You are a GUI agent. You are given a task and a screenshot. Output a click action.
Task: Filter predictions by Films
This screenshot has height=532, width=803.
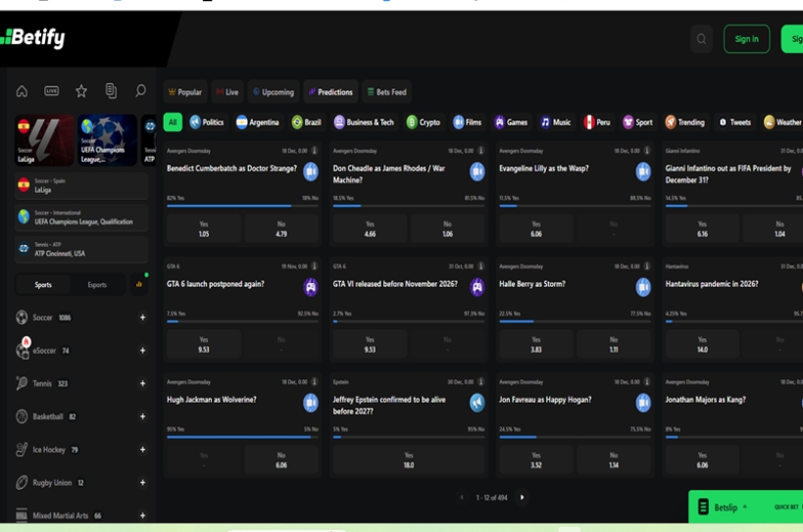[x=468, y=122]
